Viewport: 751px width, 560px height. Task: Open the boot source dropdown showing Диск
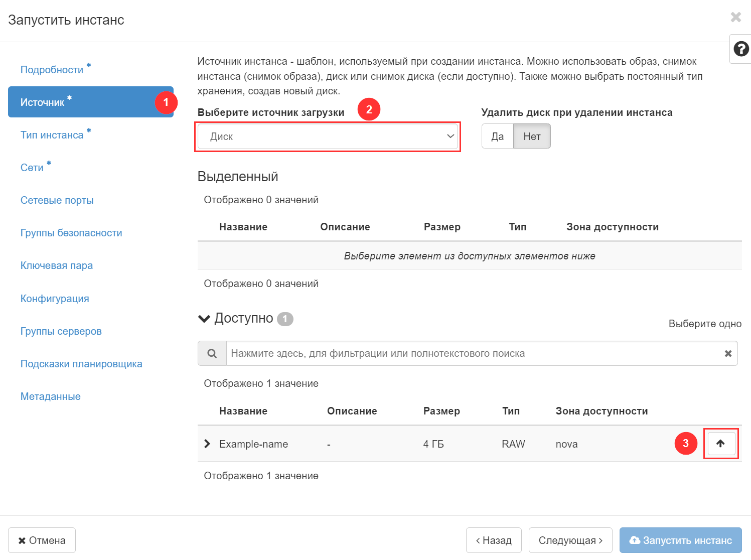(328, 136)
